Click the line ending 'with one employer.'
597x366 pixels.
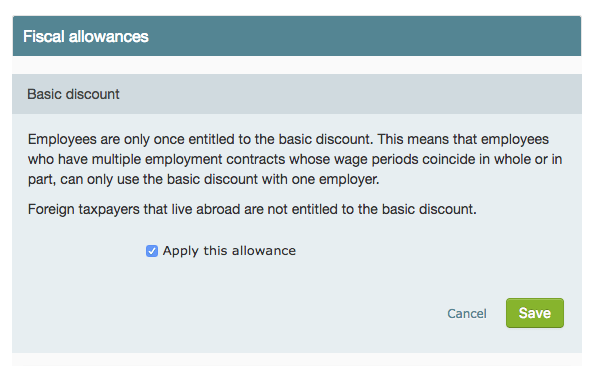coord(204,179)
